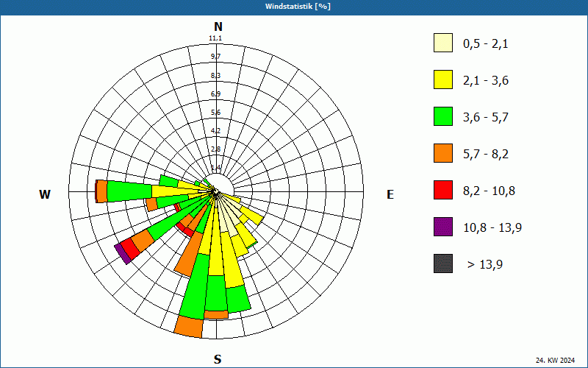The width and height of the screenshot is (588, 368).
Task: Click the E compass label
Action: click(390, 194)
